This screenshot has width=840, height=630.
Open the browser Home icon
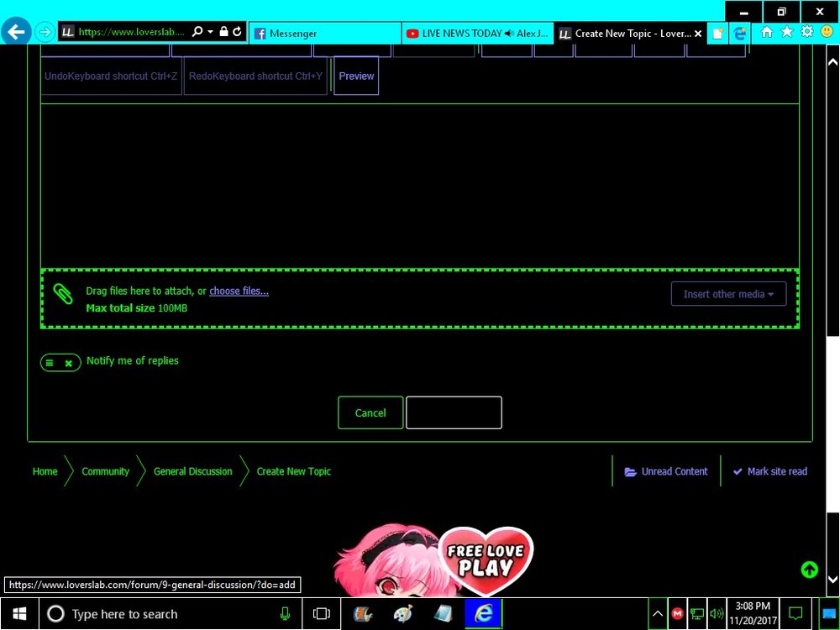coord(767,32)
